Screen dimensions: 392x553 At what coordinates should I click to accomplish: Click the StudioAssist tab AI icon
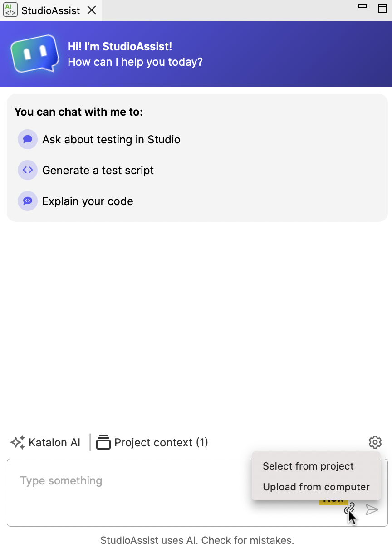(x=10, y=10)
